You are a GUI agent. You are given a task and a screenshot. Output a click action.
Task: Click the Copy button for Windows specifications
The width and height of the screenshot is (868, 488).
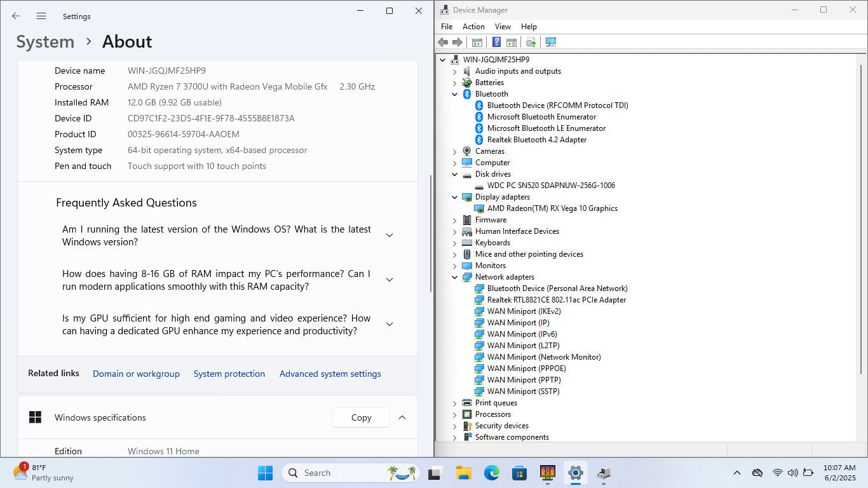[361, 417]
